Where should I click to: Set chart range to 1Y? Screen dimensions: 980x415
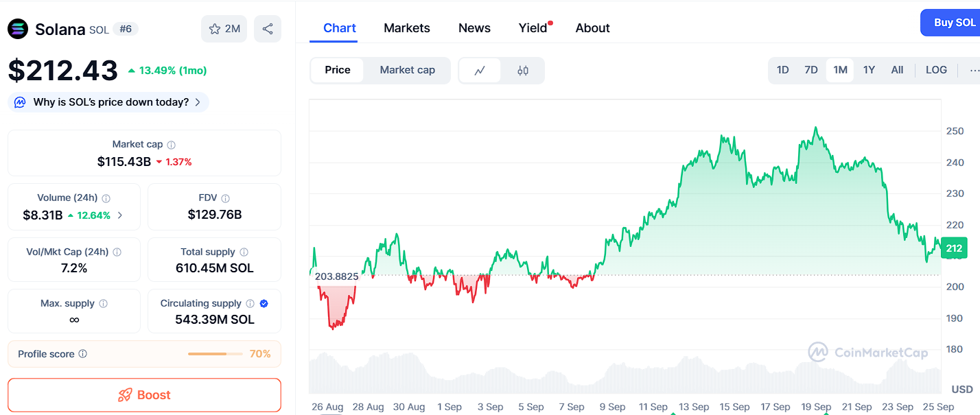click(x=869, y=70)
